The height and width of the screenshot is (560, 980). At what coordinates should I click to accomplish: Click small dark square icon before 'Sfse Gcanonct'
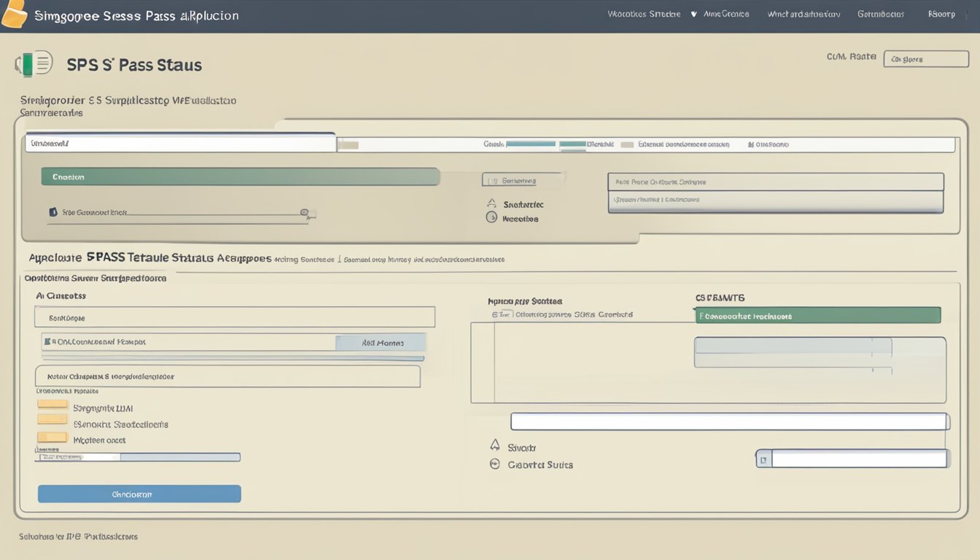point(52,212)
